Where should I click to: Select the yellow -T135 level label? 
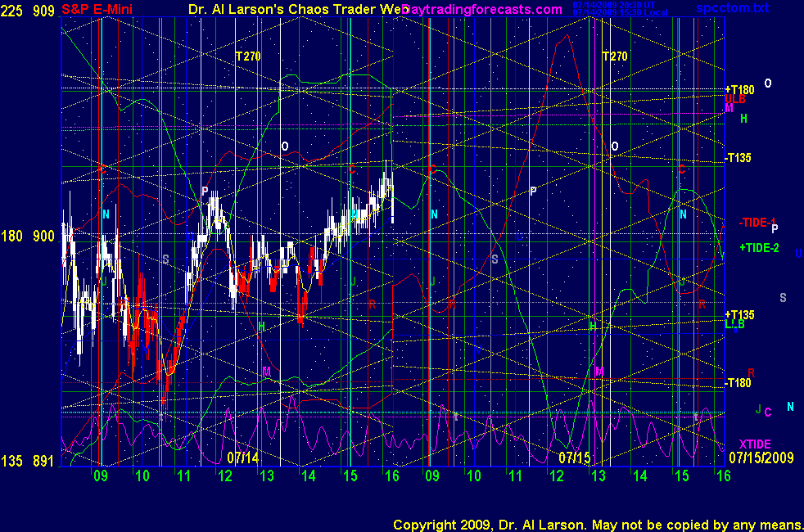738,158
